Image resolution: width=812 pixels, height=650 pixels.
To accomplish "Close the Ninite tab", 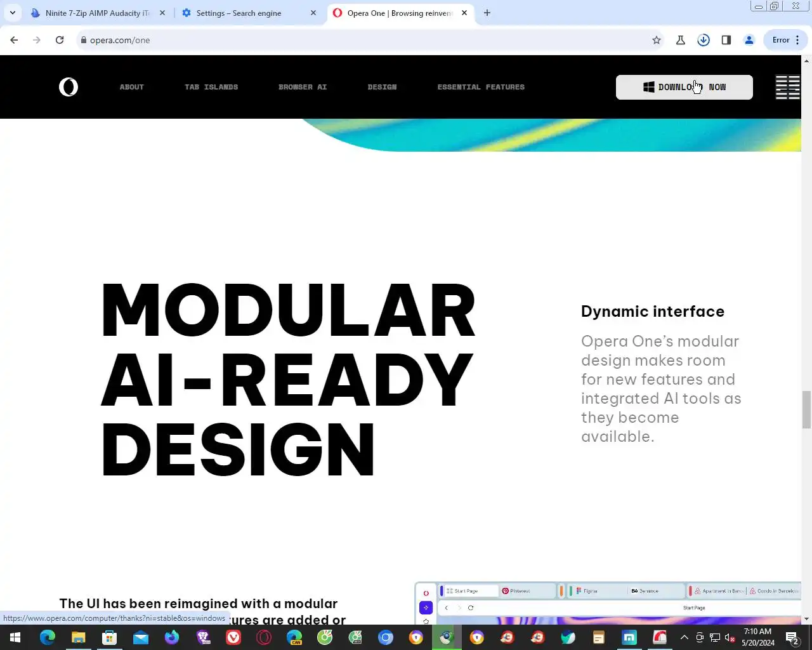I will (162, 13).
